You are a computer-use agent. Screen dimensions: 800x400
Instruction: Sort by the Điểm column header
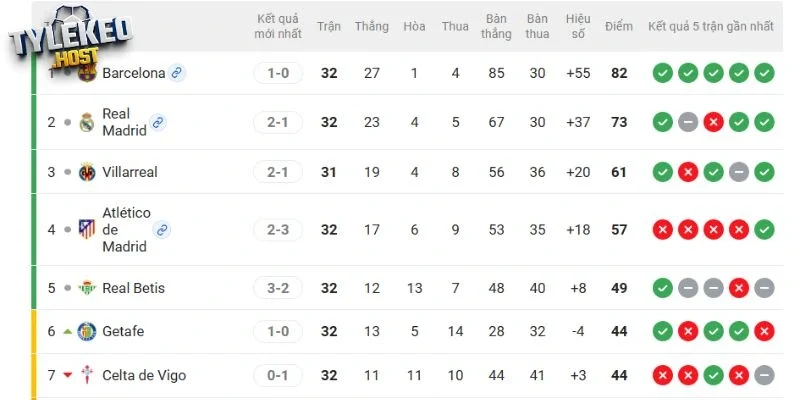point(619,26)
